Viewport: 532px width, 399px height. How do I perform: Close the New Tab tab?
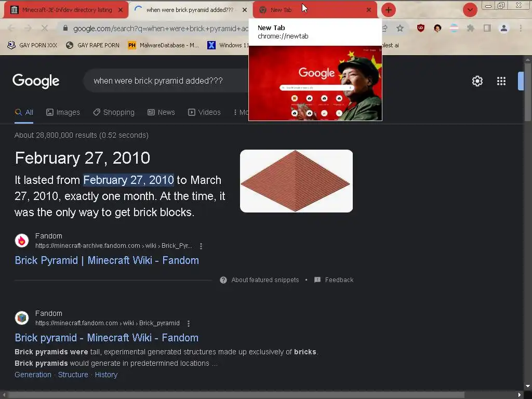(x=369, y=10)
